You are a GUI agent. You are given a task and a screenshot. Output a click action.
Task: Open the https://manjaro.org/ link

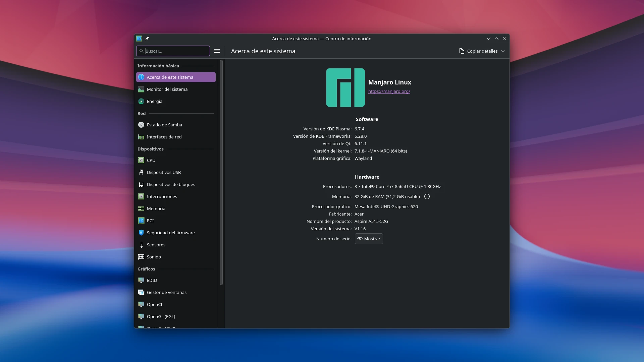[x=389, y=91]
